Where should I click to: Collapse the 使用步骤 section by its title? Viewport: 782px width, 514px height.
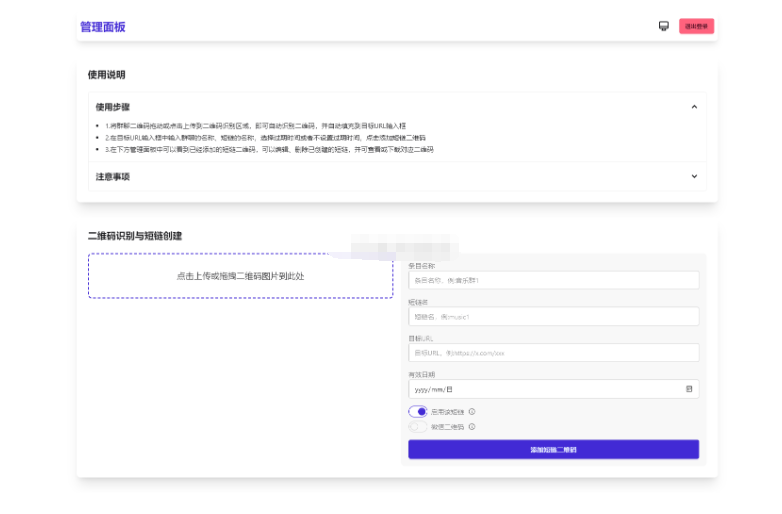click(x=112, y=106)
